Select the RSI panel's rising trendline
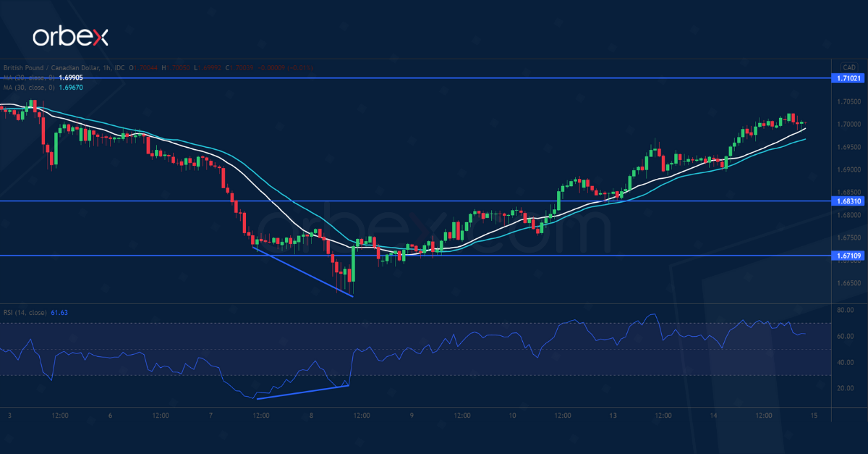868x454 pixels. tap(302, 392)
